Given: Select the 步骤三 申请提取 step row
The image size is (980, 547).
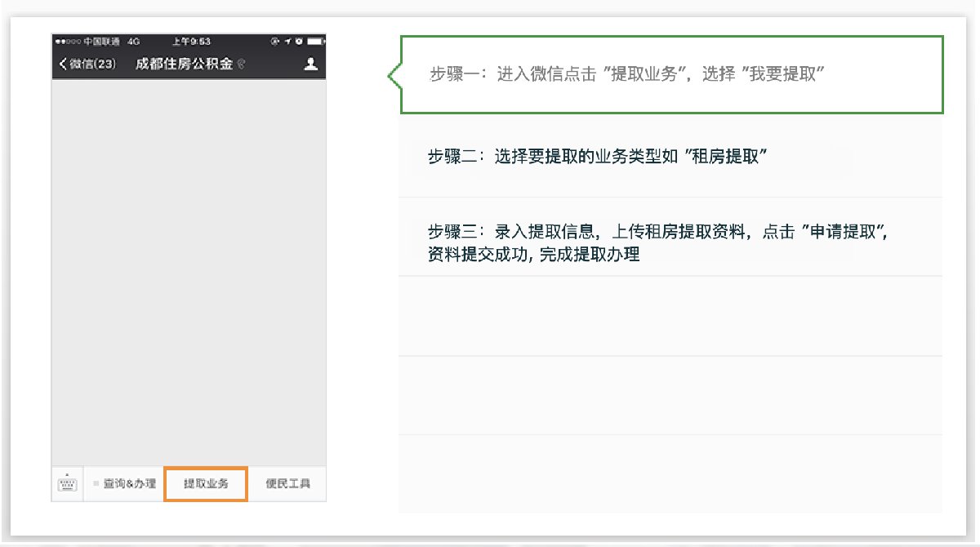Looking at the screenshot, I should (x=670, y=242).
